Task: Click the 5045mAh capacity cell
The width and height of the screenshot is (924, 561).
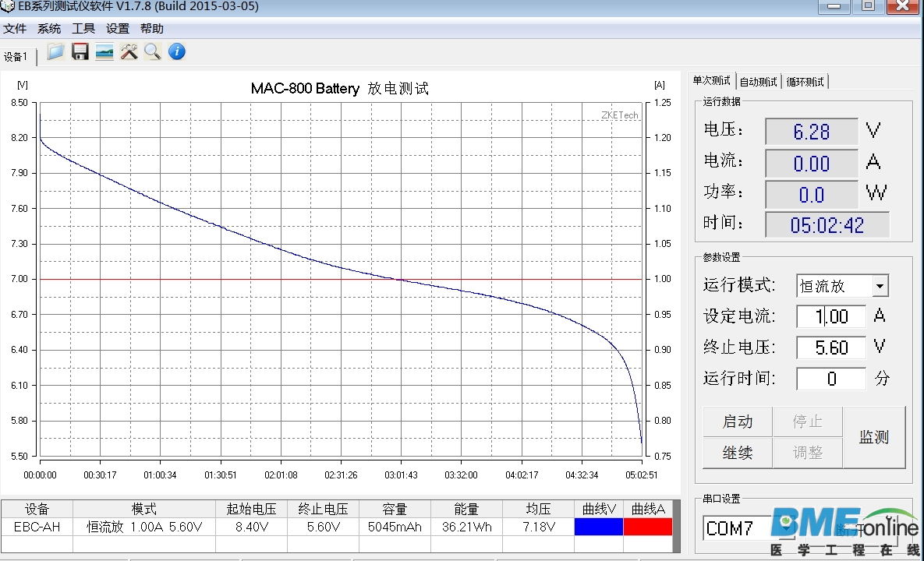Action: [395, 527]
